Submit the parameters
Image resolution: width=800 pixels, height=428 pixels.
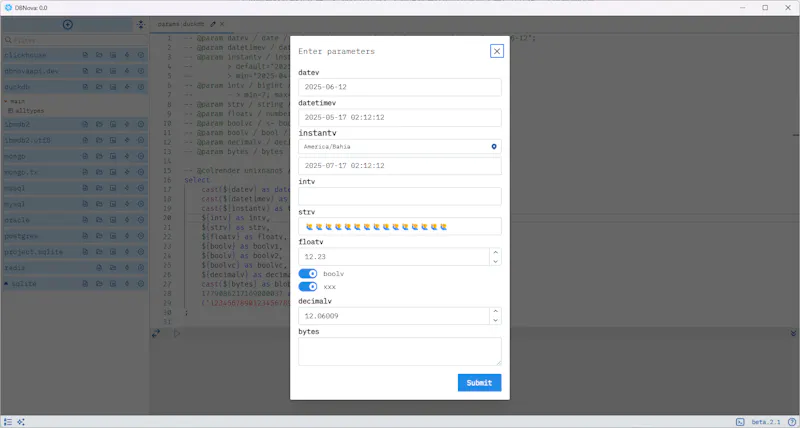pyautogui.click(x=479, y=383)
